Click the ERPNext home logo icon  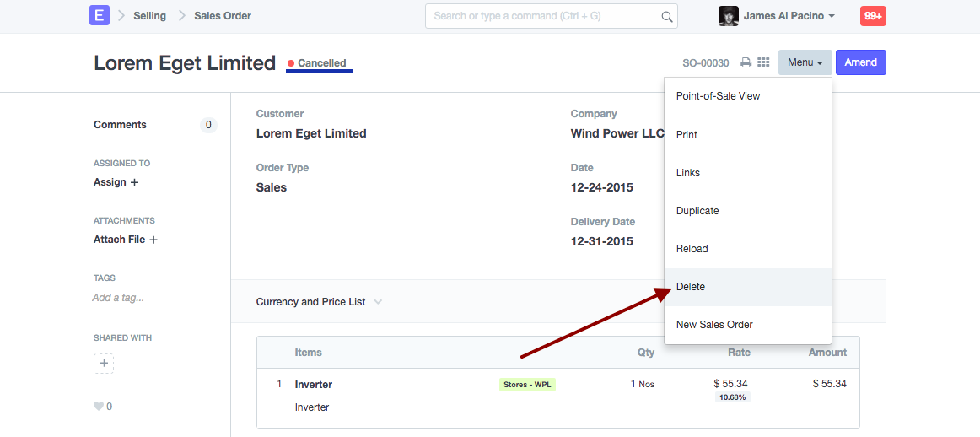click(x=100, y=15)
